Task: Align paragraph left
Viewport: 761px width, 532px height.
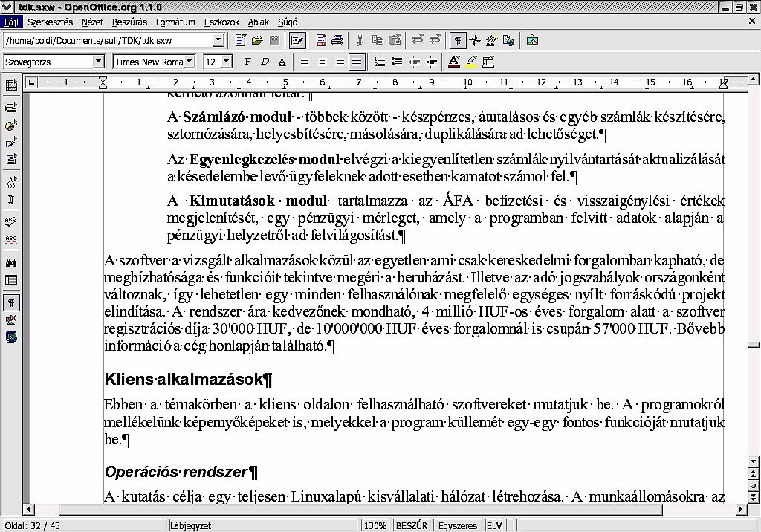Action: point(305,62)
